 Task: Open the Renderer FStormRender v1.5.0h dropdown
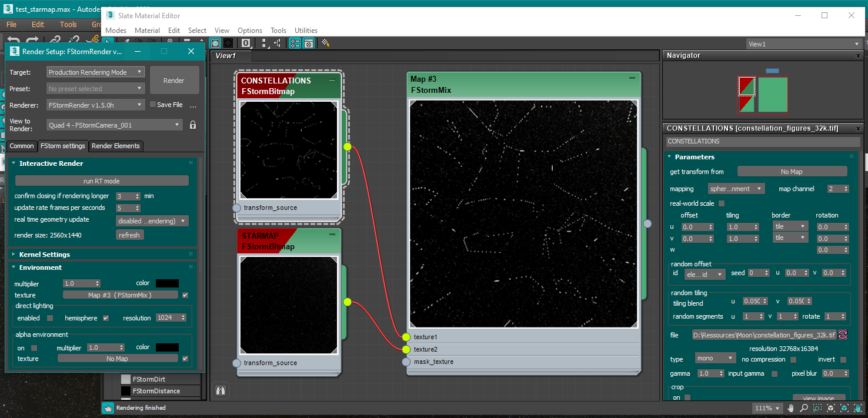coord(95,105)
